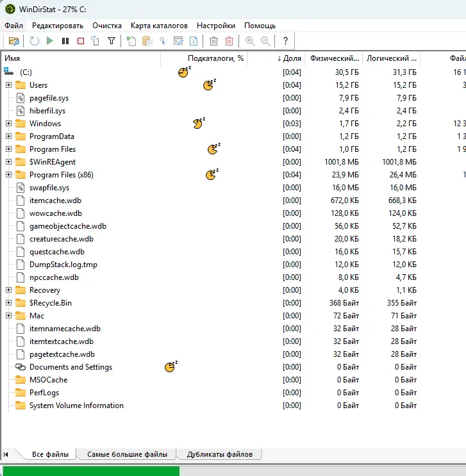466x476 pixels.
Task: Sort by the Имя column header
Action: point(81,58)
